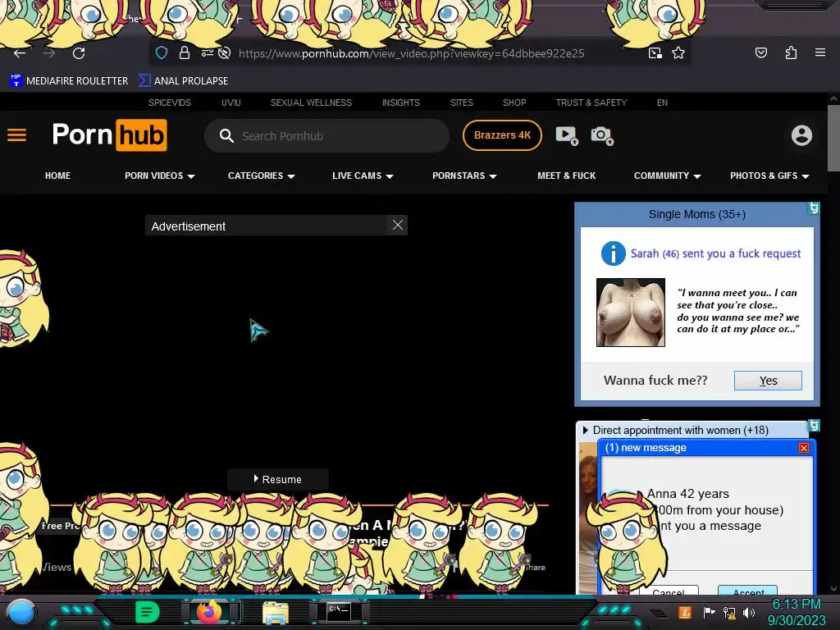Viewport: 840px width, 630px height.
Task: Close the new message ad popup
Action: pyautogui.click(x=804, y=448)
